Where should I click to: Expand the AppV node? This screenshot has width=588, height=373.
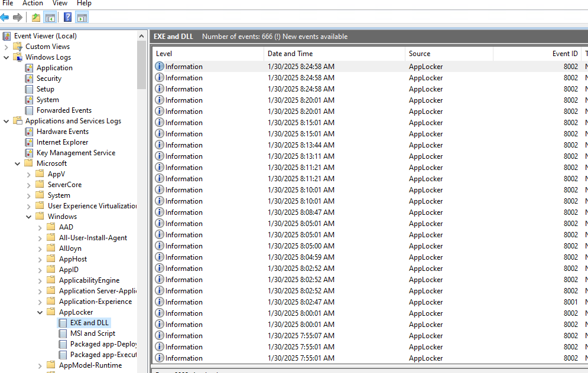[28, 174]
